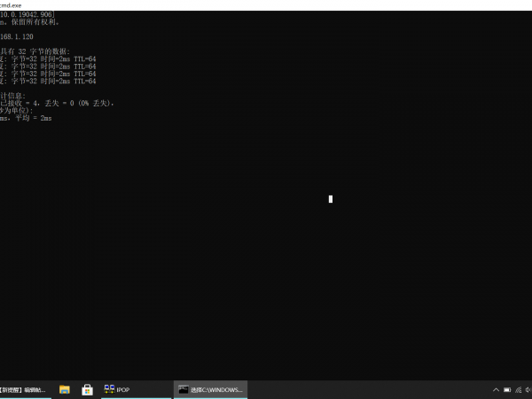Switch to the IPOP taskbar app
The height and width of the screenshot is (399, 532).
(117, 389)
